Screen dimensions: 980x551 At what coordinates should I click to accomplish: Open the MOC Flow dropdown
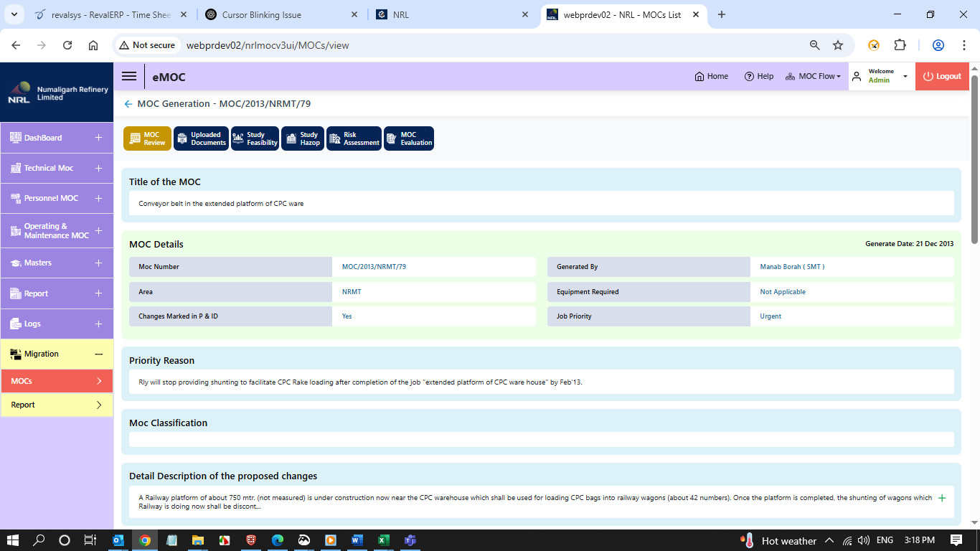click(813, 77)
